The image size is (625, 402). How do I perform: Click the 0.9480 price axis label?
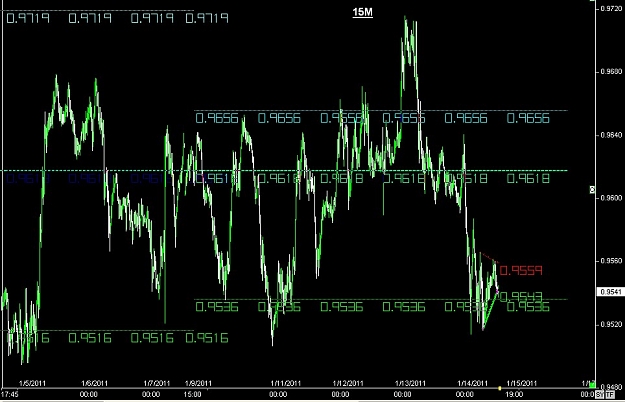click(x=612, y=387)
